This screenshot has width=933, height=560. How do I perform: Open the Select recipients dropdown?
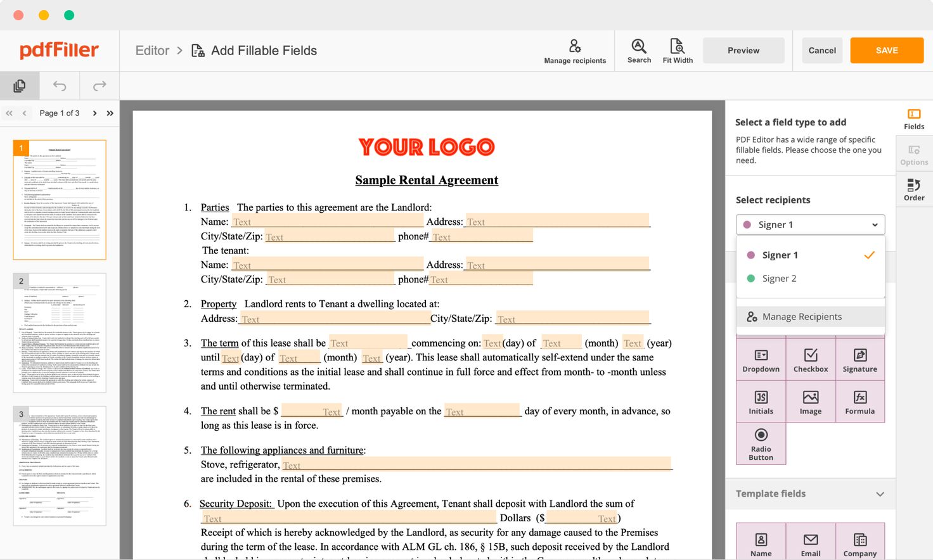pos(810,224)
